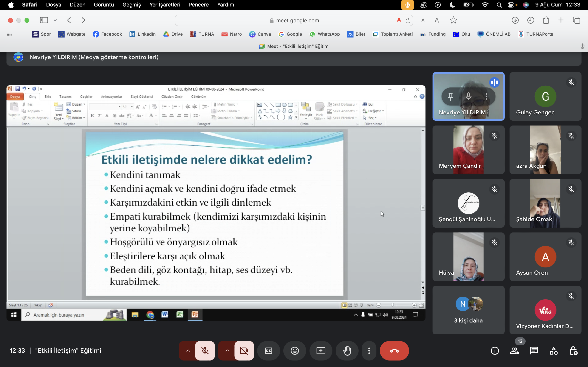Screen dimensions: 588x367
Task: Pin Nevriye YILDIRIM's video tile
Action: (450, 96)
